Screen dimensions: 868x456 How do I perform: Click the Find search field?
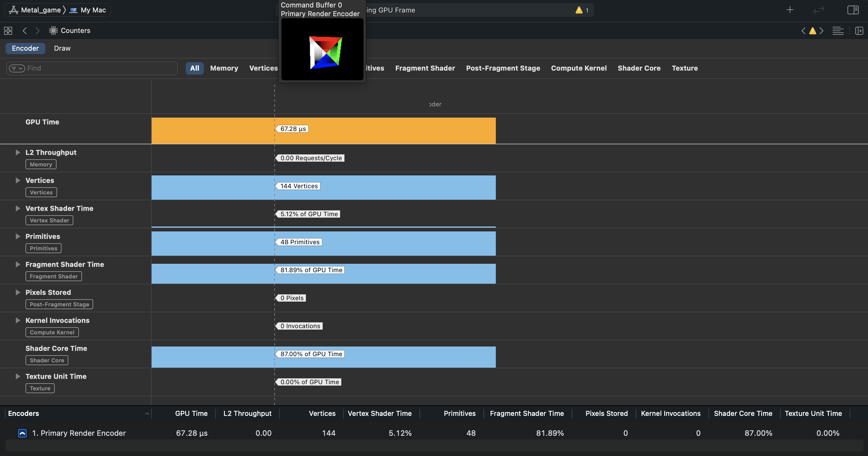101,68
